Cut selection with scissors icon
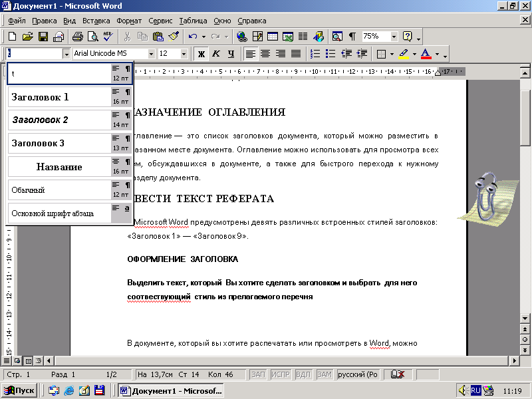This screenshot has width=532, height=399. coord(127,37)
